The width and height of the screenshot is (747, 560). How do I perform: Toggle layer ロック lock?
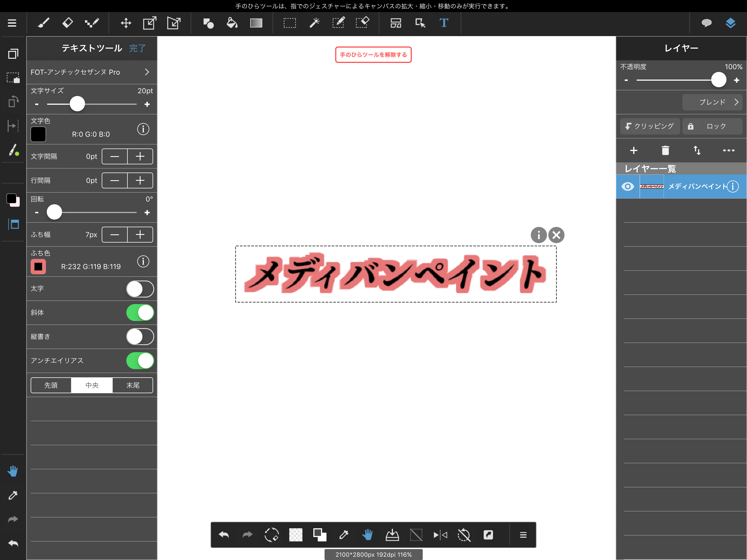(712, 126)
